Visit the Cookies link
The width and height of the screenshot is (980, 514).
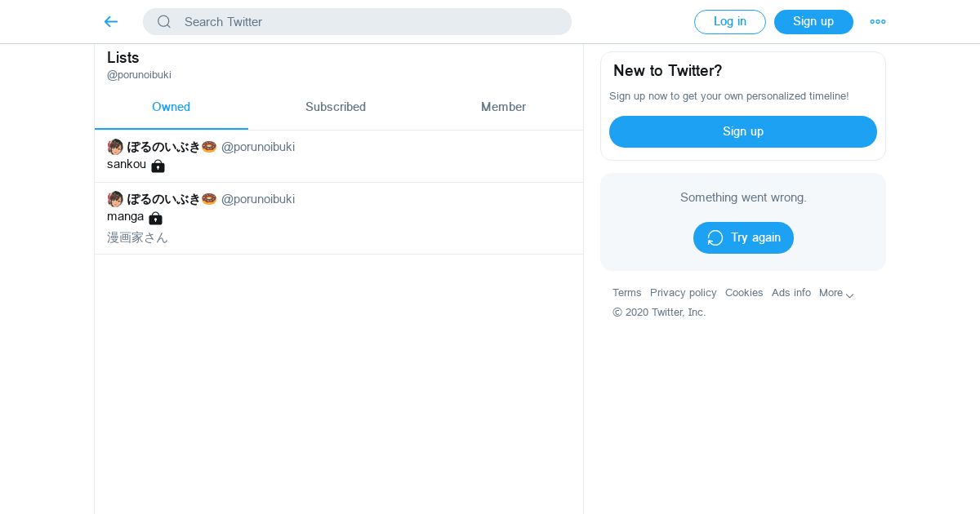[744, 293]
